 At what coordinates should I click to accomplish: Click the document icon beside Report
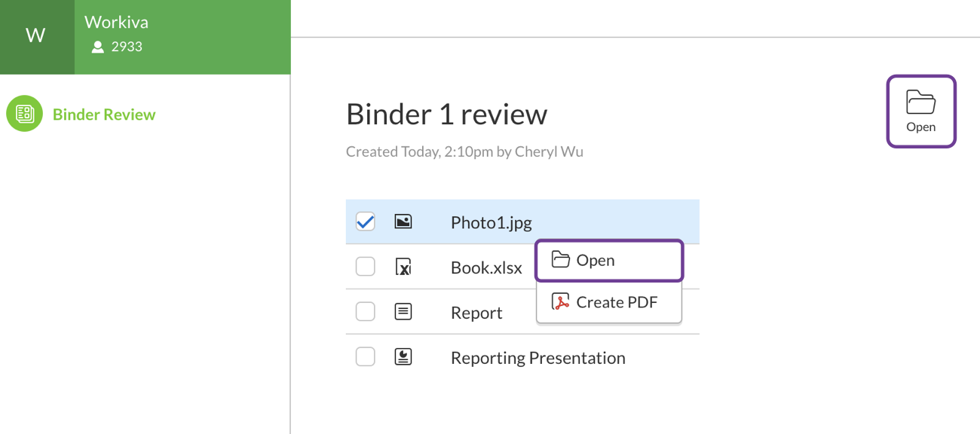[403, 311]
